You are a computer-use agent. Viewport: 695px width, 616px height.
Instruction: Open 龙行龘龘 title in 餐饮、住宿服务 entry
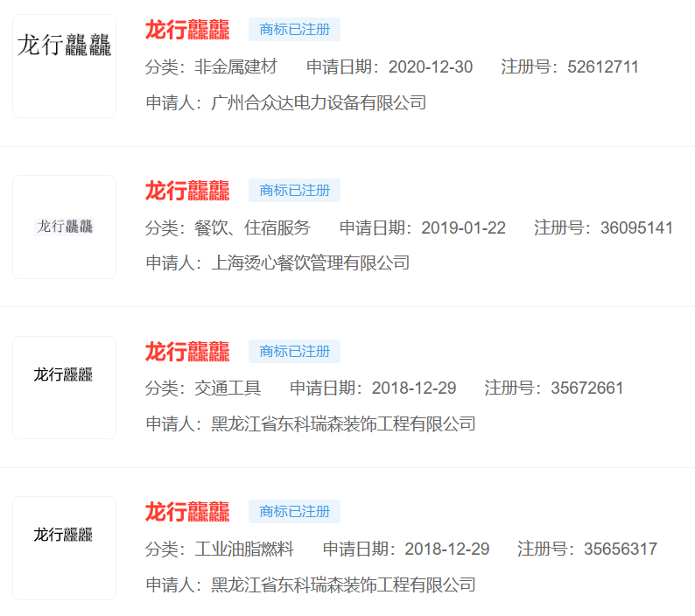point(187,191)
